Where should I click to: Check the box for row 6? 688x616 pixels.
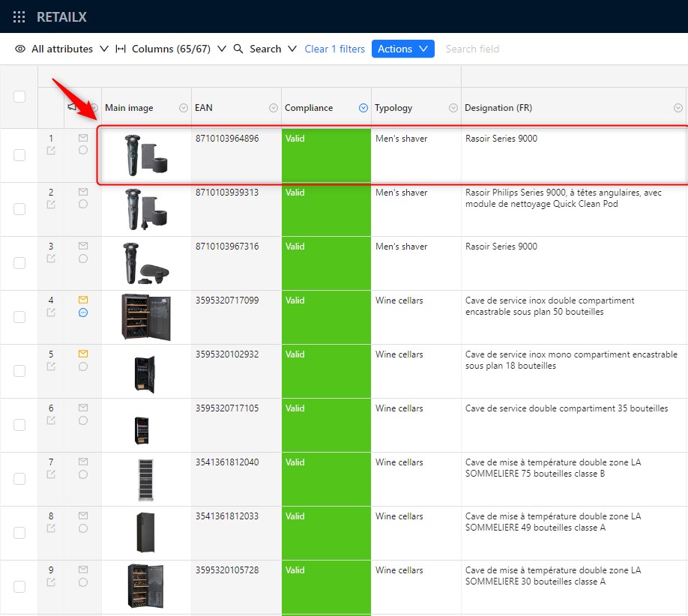click(19, 425)
